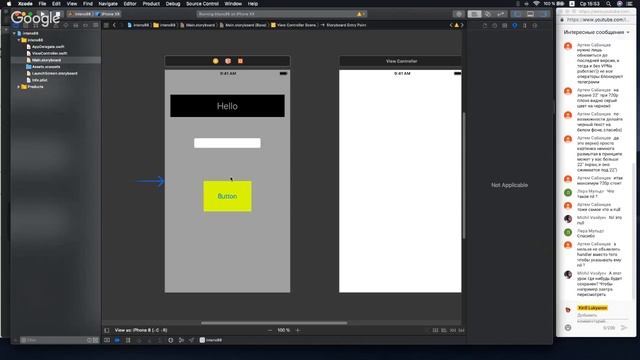The width and height of the screenshot is (640, 360).
Task: Hide the debug area via debug bar
Action: coord(107,340)
